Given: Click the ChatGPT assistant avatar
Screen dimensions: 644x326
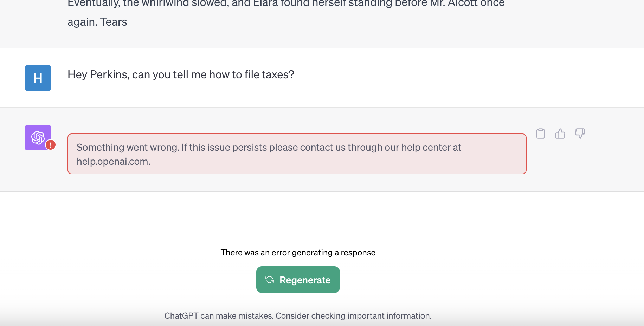Looking at the screenshot, I should (38, 137).
